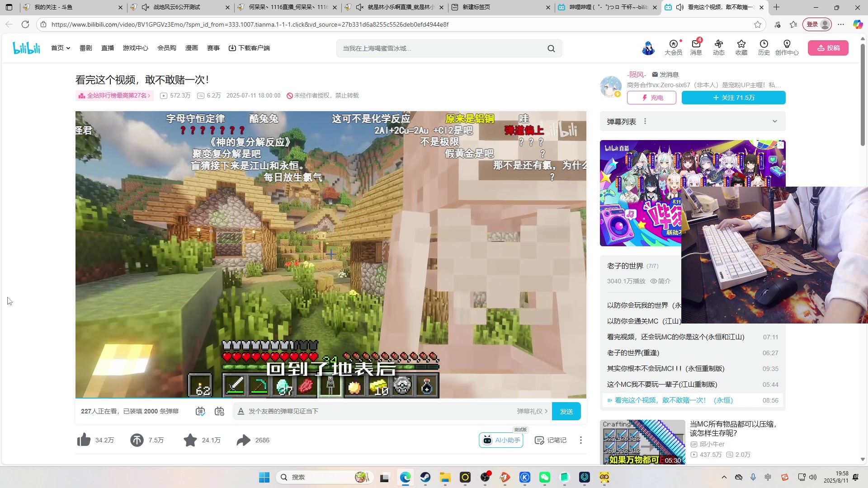Click uploader avatar -陨风-

pyautogui.click(x=611, y=87)
